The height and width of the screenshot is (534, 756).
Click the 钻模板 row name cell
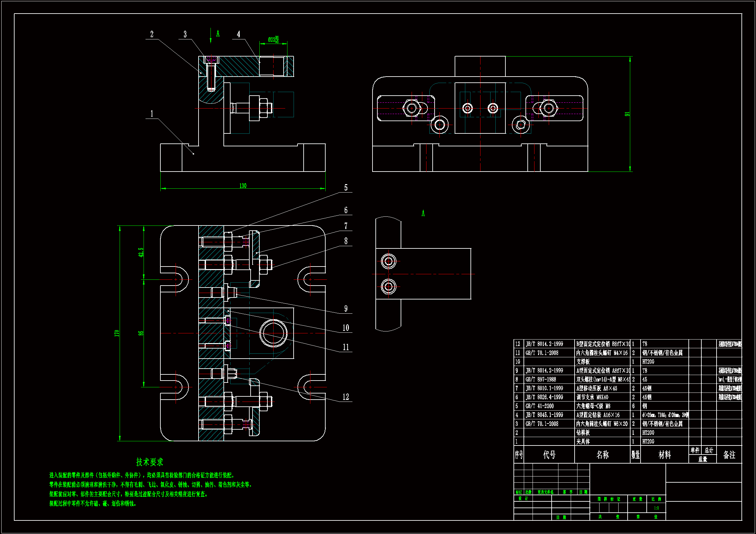[x=583, y=433]
